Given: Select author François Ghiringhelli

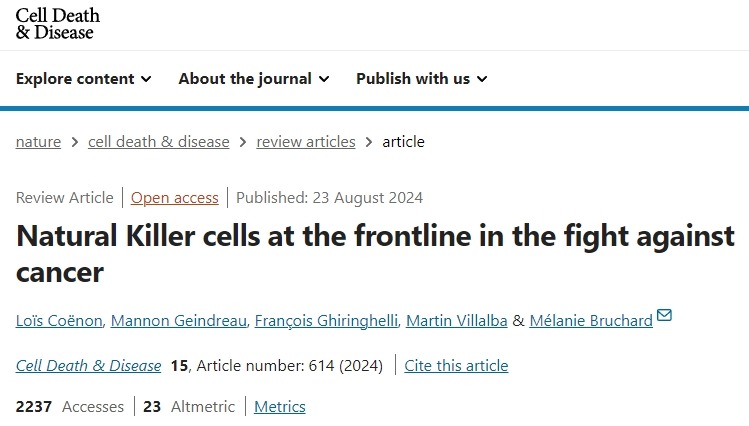Looking at the screenshot, I should tap(325, 320).
